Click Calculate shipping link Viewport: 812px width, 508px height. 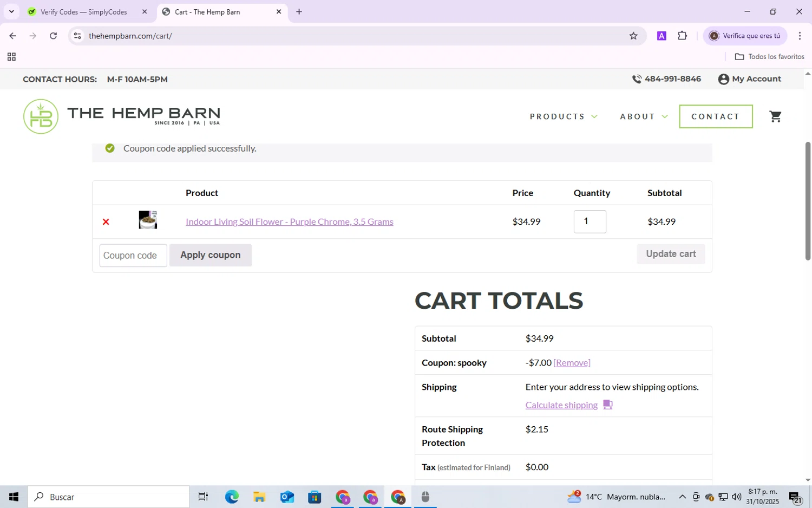tap(561, 405)
